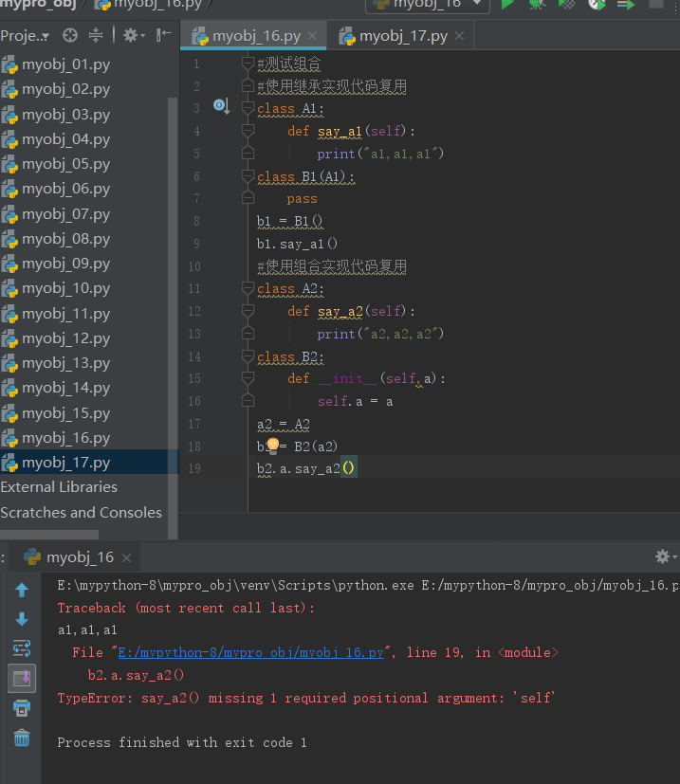The image size is (680, 784).
Task: Click the overridden-by gutter icon on line 3
Action: pyautogui.click(x=221, y=105)
